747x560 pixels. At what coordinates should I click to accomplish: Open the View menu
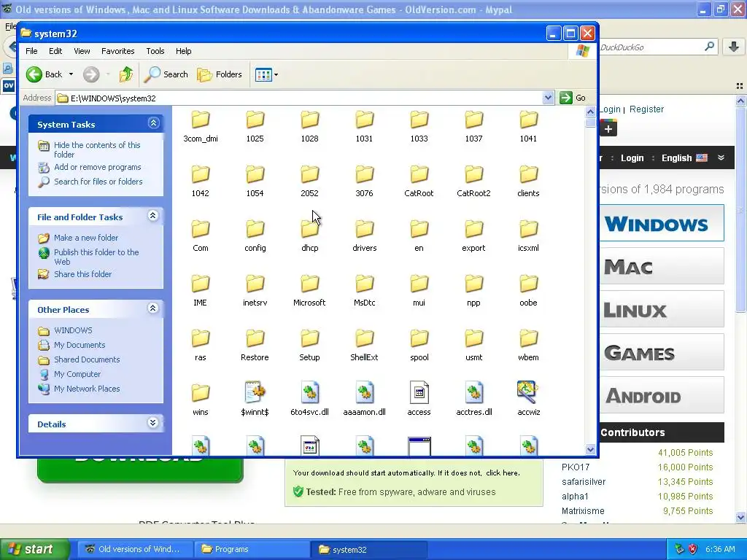click(x=82, y=51)
